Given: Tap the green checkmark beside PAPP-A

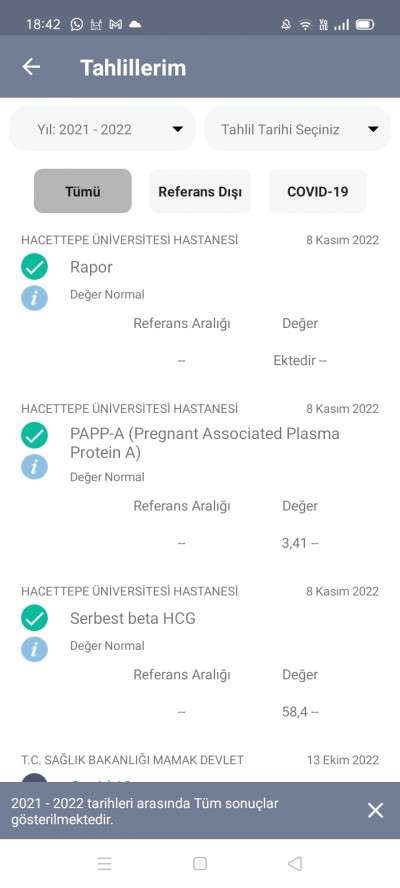Looking at the screenshot, I should (x=35, y=436).
